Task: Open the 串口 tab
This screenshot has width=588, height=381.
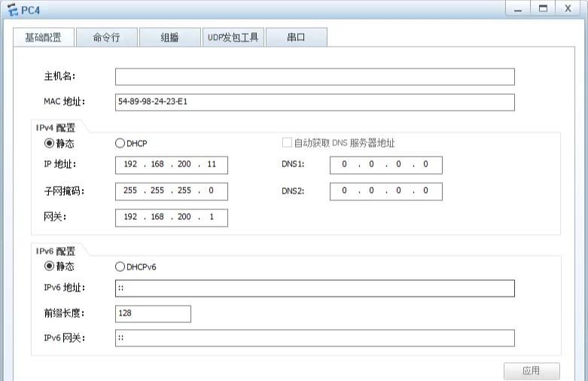Action: 296,38
